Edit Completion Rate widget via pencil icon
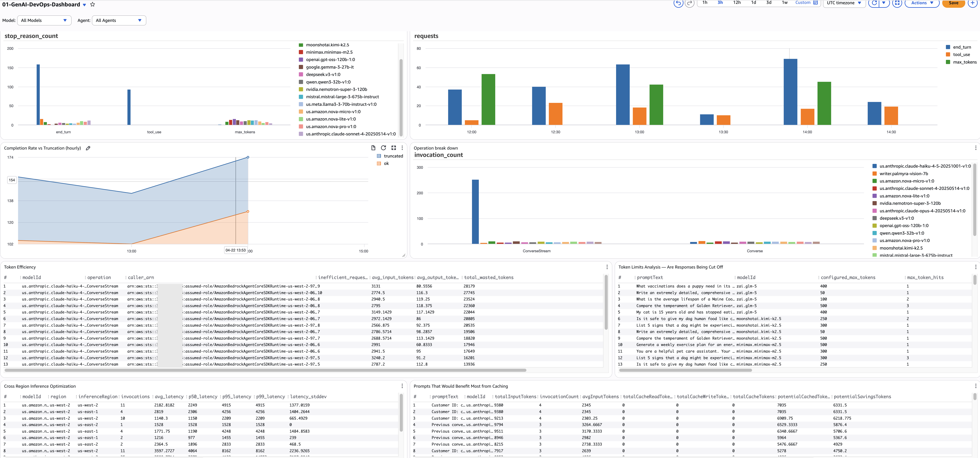The image size is (980, 458). click(88, 148)
